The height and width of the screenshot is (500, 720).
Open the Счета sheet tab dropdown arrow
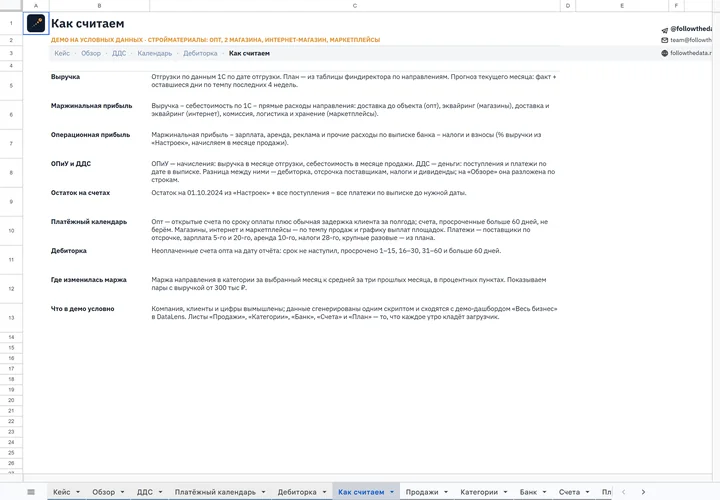click(588, 492)
